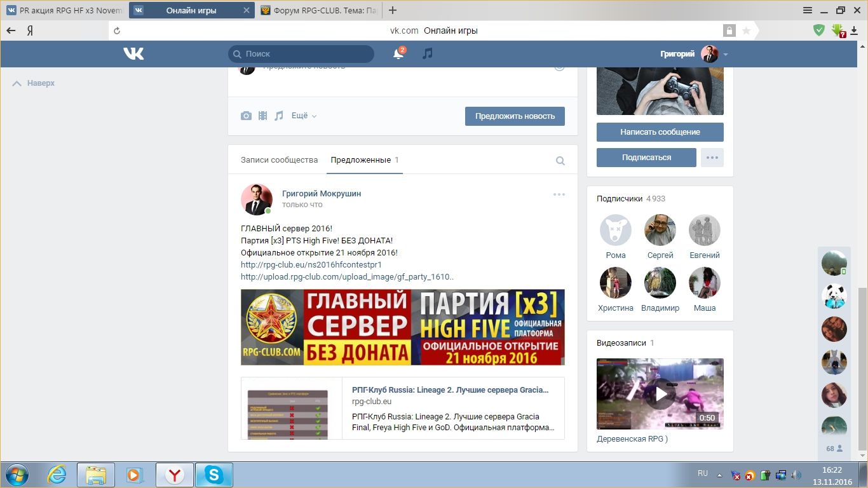868x488 pixels.
Task: Open friends online counter 68
Action: pos(834,449)
